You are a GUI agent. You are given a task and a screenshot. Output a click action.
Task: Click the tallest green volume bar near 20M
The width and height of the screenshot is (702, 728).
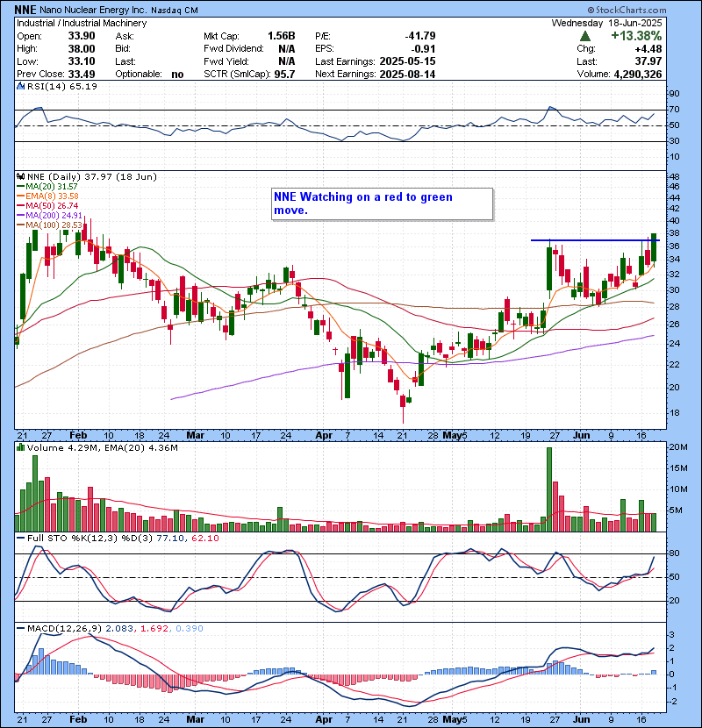(549, 489)
